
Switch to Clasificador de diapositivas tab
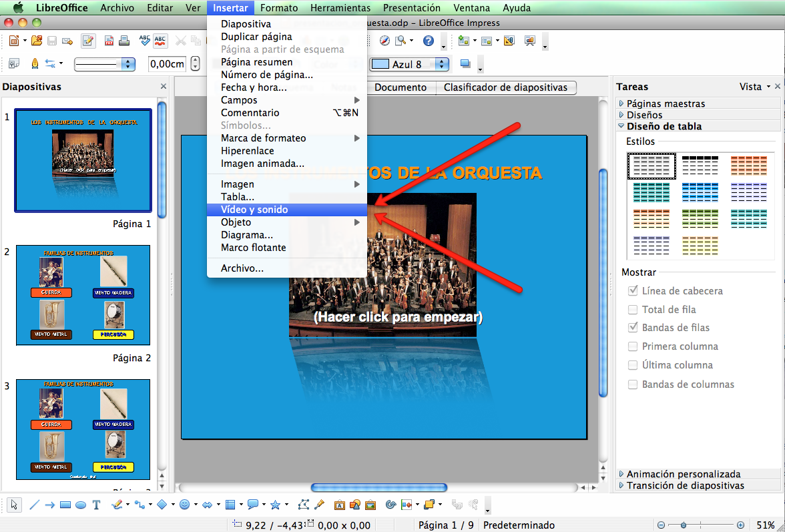(x=506, y=87)
